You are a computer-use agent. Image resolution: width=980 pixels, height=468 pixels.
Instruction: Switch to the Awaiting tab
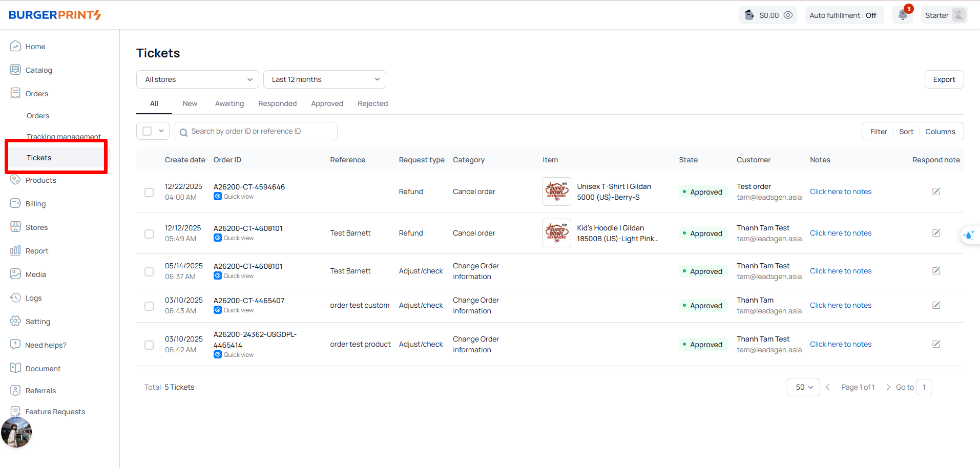[230, 103]
